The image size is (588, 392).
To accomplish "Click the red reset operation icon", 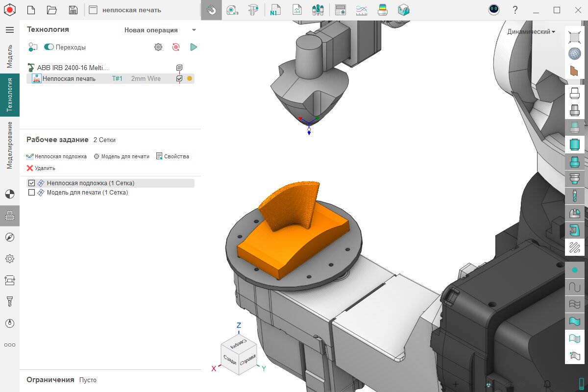I will [x=175, y=47].
